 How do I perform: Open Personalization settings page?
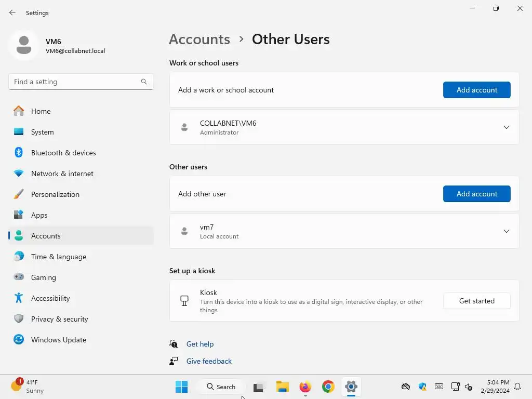coord(55,194)
